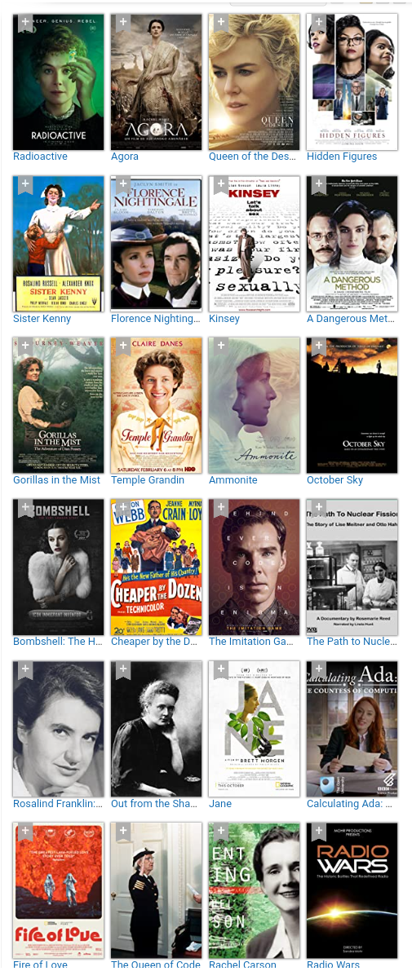Add Temple Grandin via plus ribbon
412x980 pixels.
point(123,347)
